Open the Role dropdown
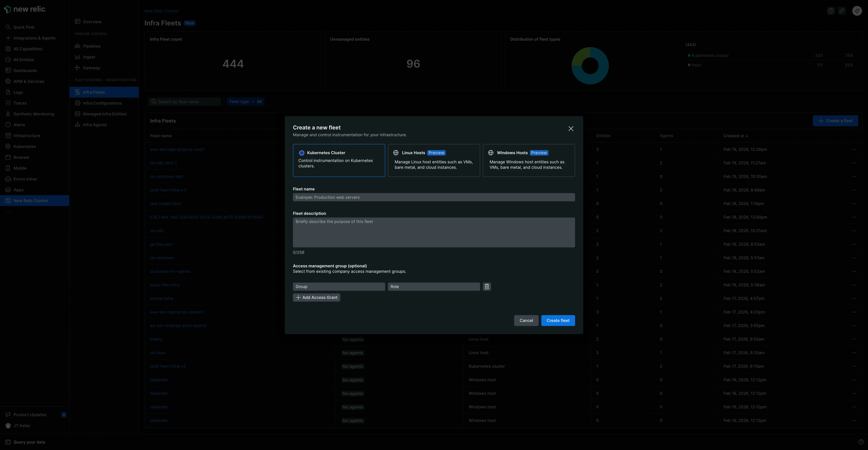Viewport: 868px width, 450px height. tap(434, 287)
